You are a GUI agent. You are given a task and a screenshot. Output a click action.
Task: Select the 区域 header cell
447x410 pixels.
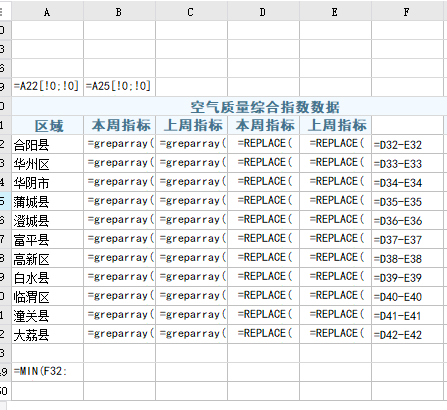point(47,125)
